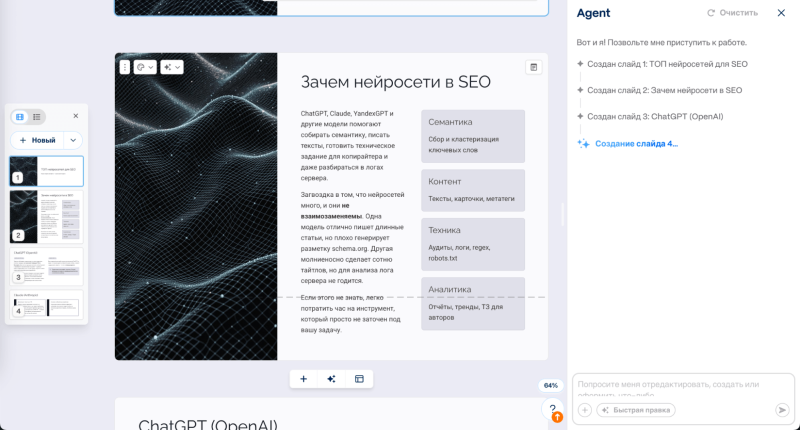Close the slide thumbnails panel

(x=76, y=116)
